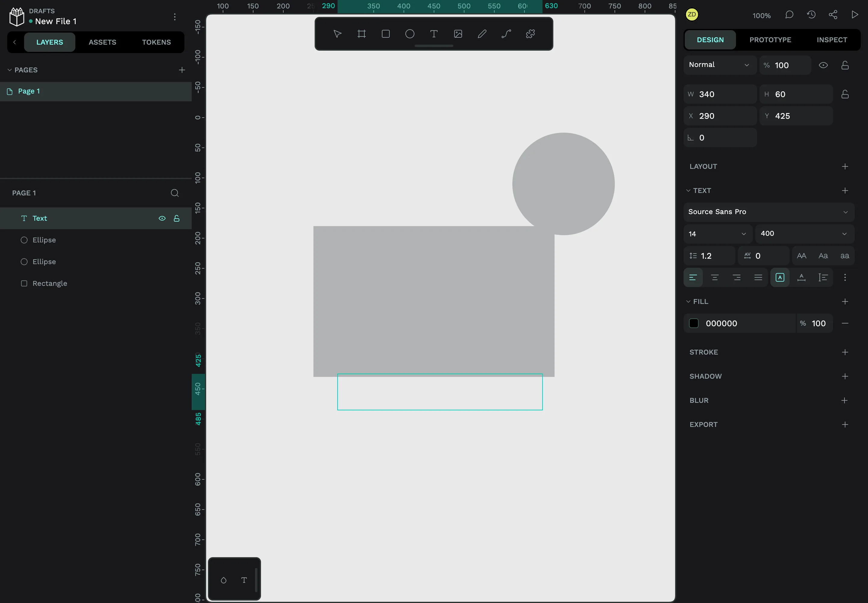This screenshot has width=868, height=603.
Task: Select the Image insert tool
Action: click(x=458, y=34)
